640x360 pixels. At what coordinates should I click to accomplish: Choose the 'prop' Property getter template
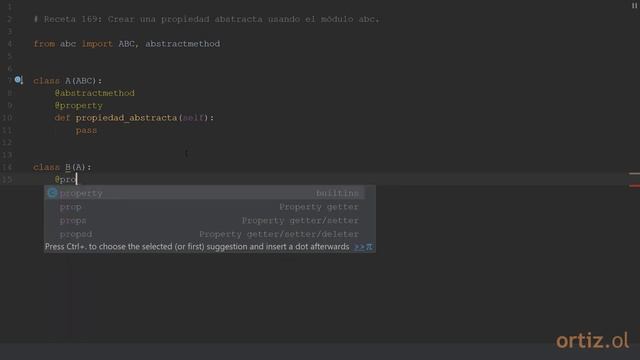204,207
